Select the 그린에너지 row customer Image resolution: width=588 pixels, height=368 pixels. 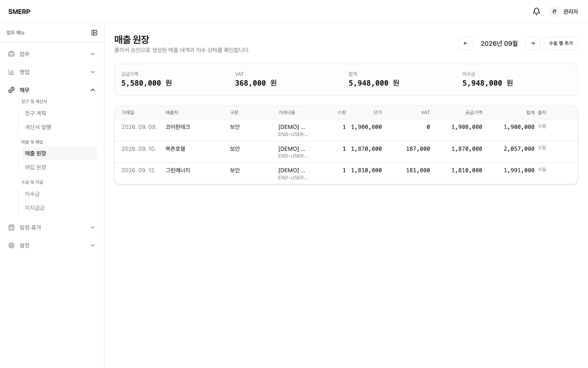tap(178, 170)
